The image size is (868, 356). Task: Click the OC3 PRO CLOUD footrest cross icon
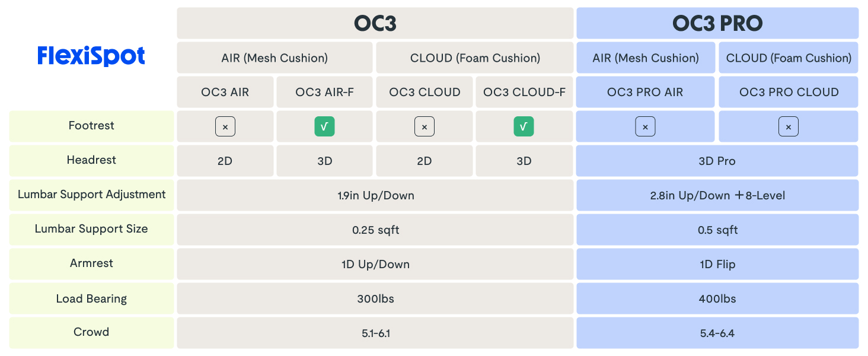(x=789, y=126)
